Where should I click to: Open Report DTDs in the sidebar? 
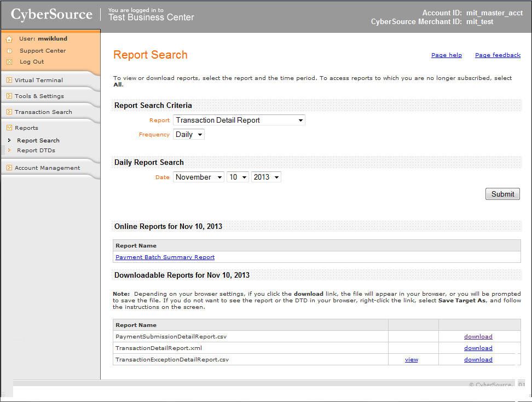point(36,150)
